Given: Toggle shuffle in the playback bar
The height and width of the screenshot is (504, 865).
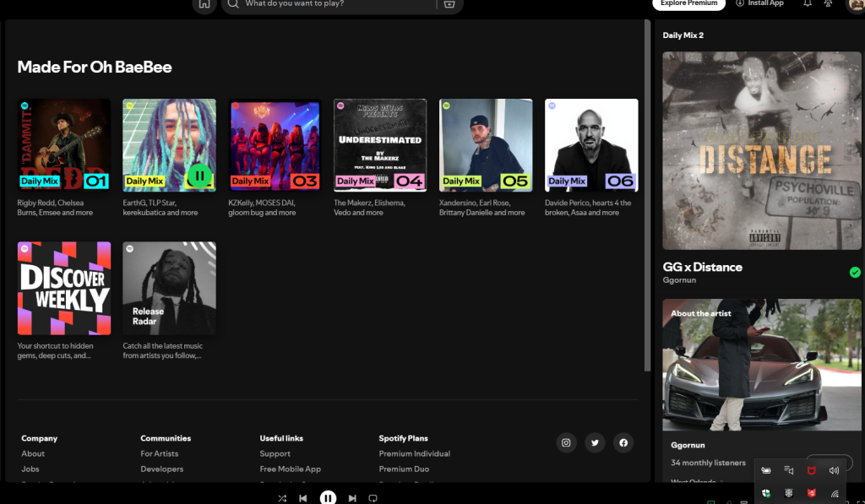Looking at the screenshot, I should pyautogui.click(x=282, y=498).
